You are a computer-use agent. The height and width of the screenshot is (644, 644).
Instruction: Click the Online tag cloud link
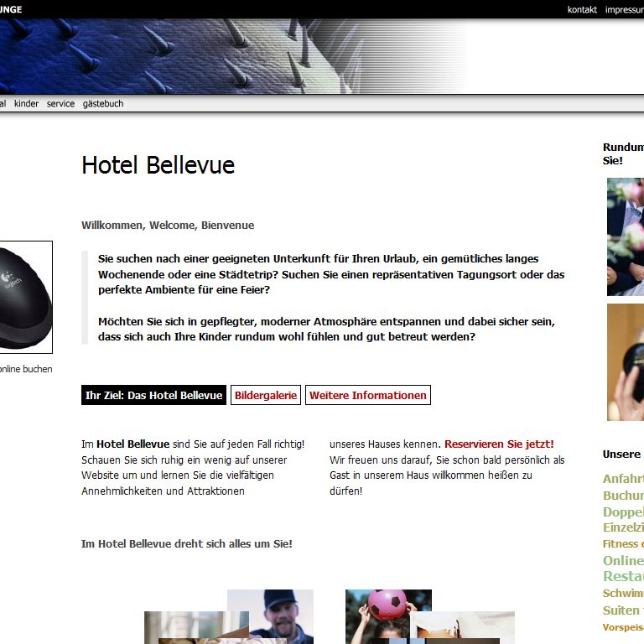(x=623, y=561)
